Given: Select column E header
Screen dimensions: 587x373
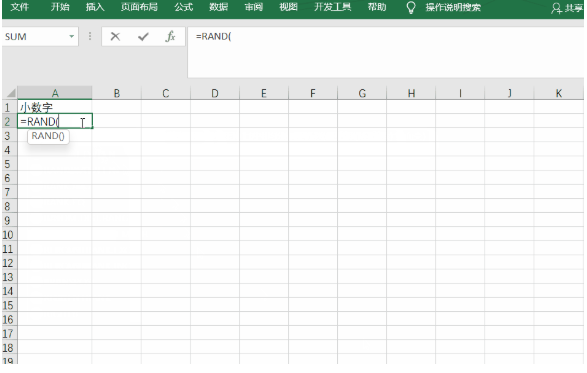Looking at the screenshot, I should (264, 93).
